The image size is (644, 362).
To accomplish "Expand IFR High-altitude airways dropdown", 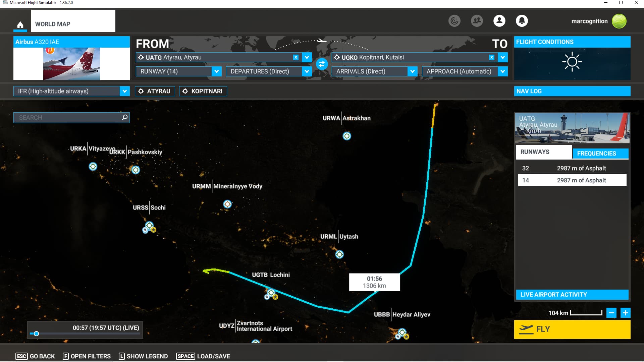I will pyautogui.click(x=124, y=91).
